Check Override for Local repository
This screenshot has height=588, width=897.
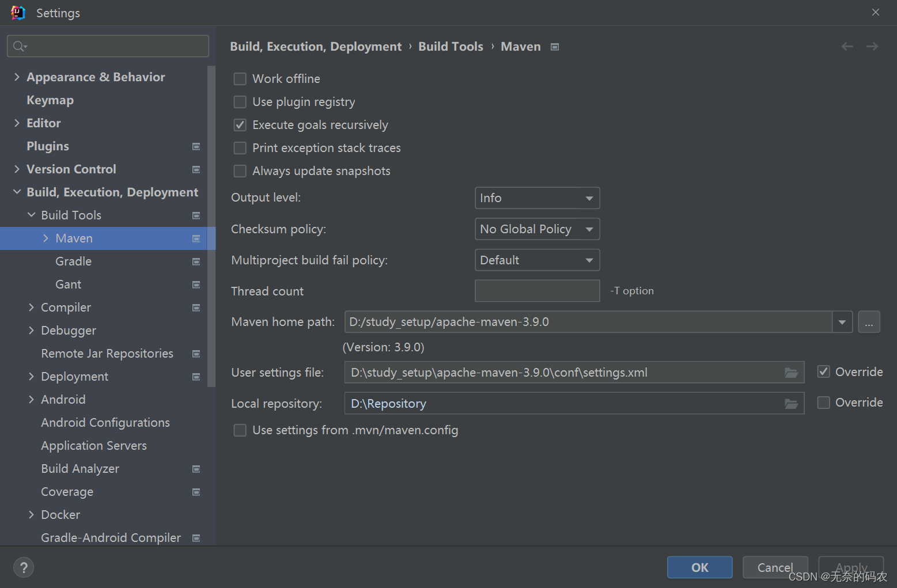[824, 403]
